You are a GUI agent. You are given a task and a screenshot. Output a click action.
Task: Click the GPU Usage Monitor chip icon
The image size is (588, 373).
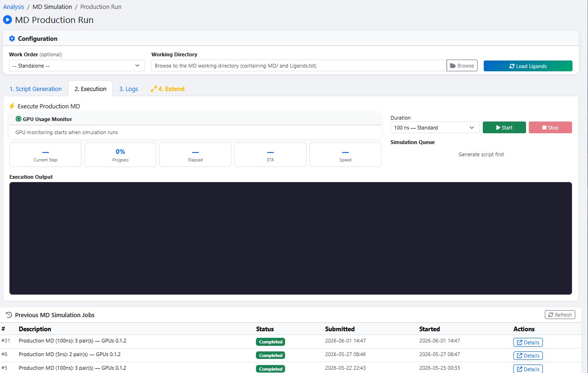[x=18, y=119]
